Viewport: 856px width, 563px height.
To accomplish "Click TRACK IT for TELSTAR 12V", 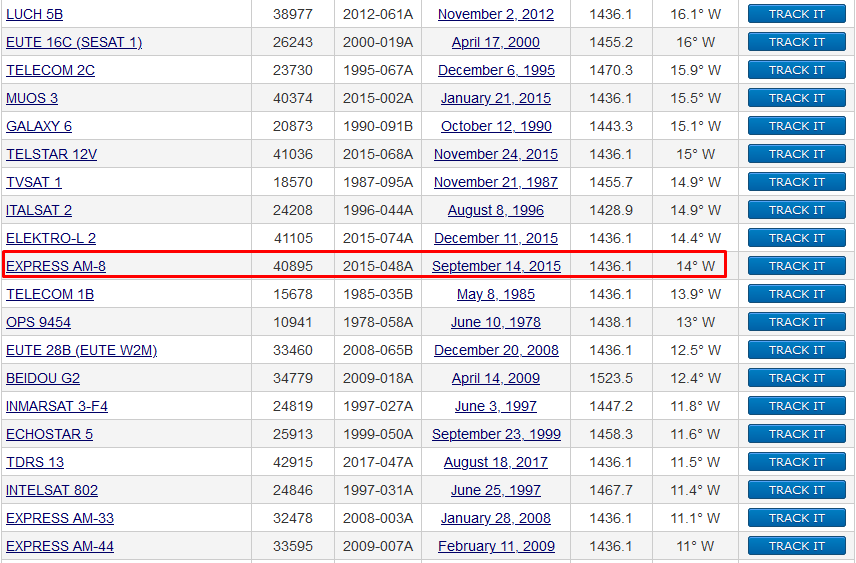I will point(796,154).
